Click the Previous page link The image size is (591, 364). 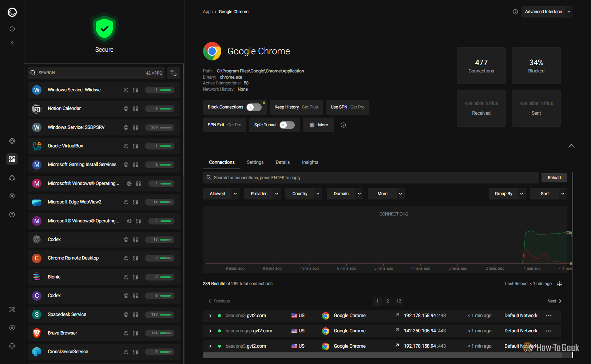click(219, 301)
